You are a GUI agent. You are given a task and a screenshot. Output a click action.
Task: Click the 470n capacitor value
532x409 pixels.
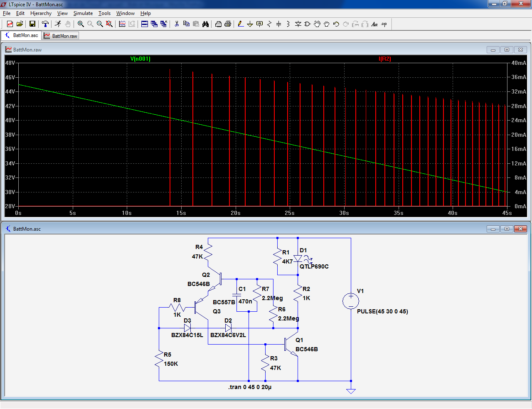coord(245,301)
